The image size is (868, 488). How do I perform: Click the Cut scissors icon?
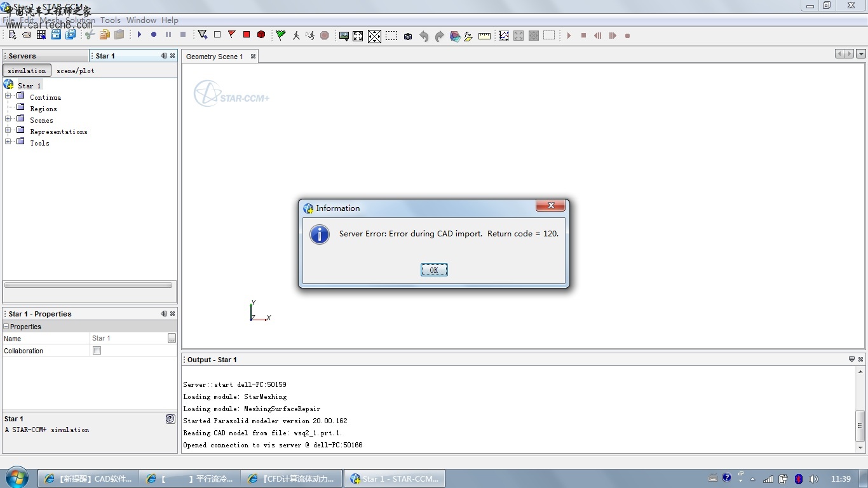point(90,35)
